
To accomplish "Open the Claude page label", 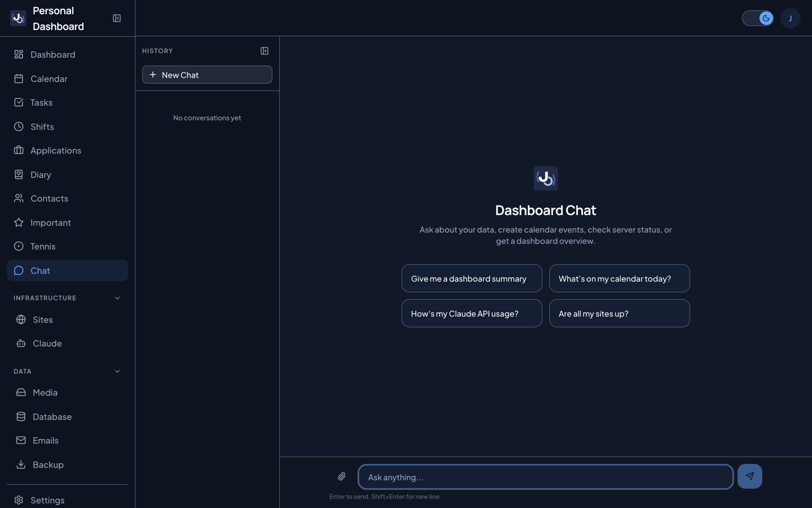I will click(x=47, y=343).
